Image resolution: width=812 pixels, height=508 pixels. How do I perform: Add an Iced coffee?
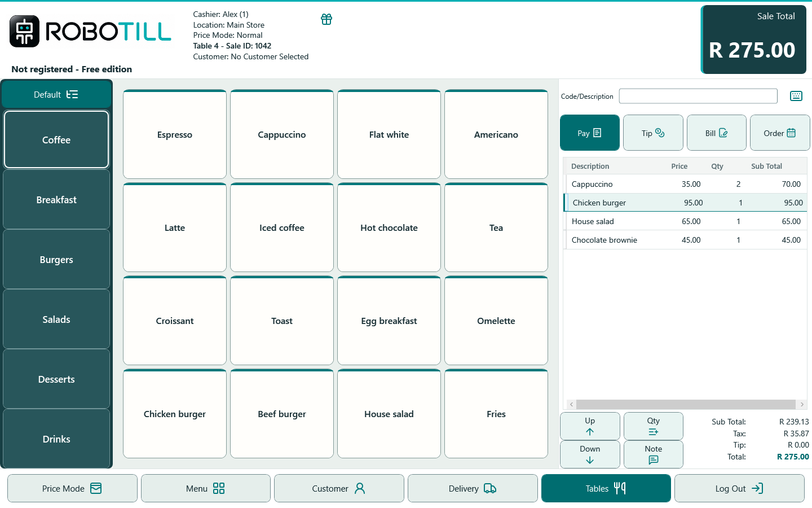point(282,227)
